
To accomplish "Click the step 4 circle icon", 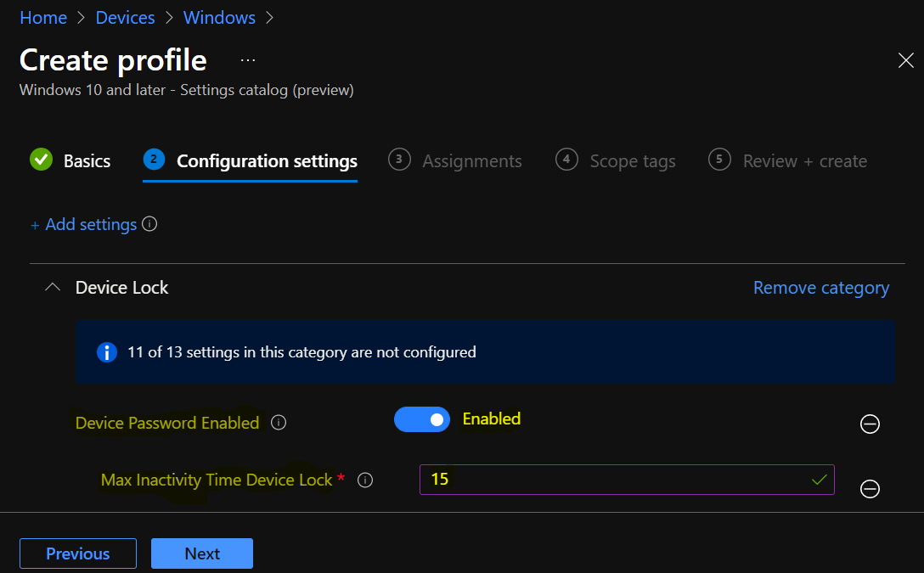I will coord(566,159).
